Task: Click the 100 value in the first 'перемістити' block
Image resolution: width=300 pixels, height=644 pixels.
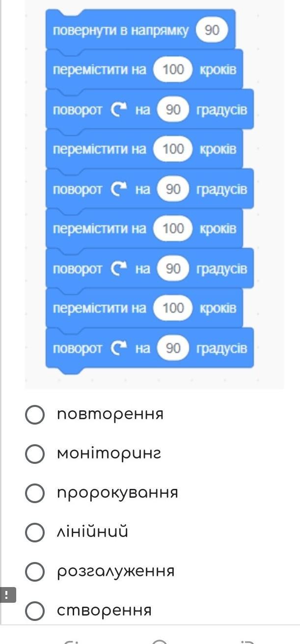Action: pyautogui.click(x=173, y=70)
